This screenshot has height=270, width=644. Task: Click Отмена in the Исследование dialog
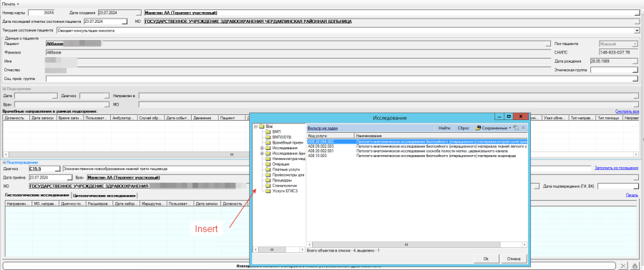click(514, 259)
